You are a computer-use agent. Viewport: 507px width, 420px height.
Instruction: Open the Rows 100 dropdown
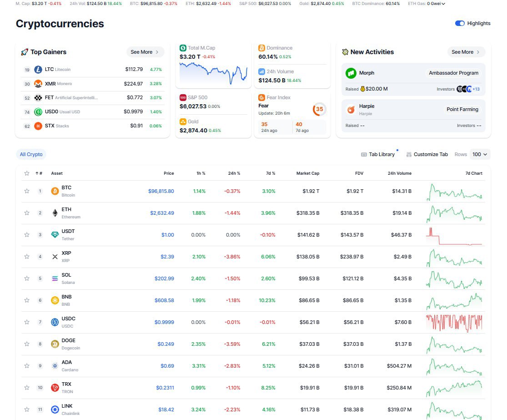[x=480, y=154]
